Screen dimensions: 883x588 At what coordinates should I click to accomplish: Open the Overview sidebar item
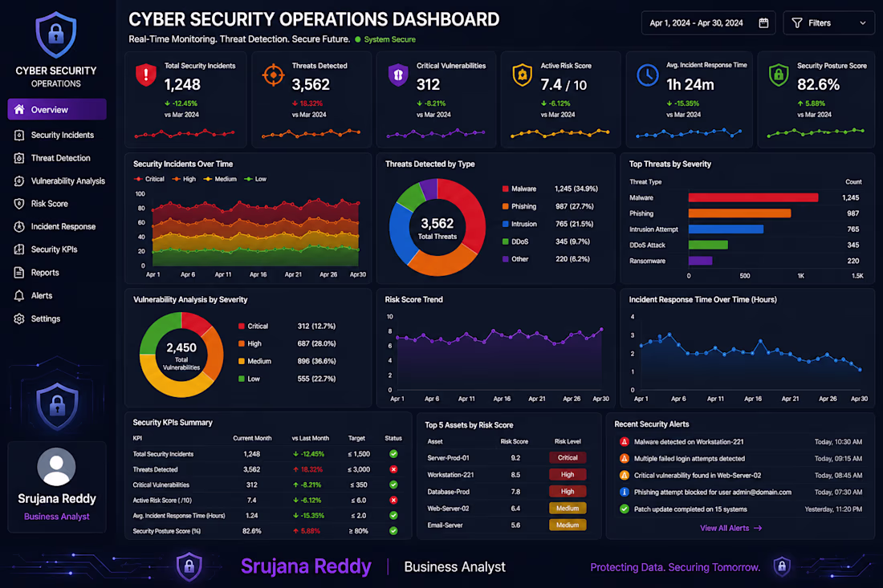pos(57,110)
